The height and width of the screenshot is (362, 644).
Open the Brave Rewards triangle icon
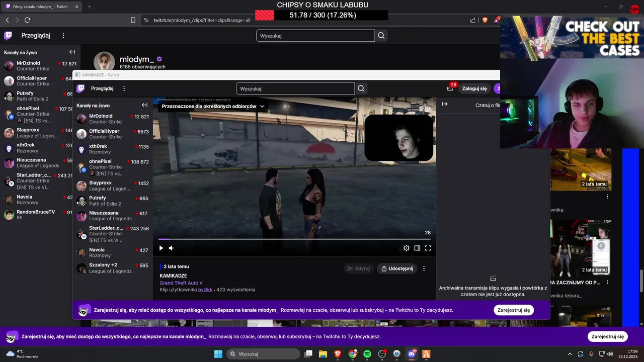pos(497,20)
